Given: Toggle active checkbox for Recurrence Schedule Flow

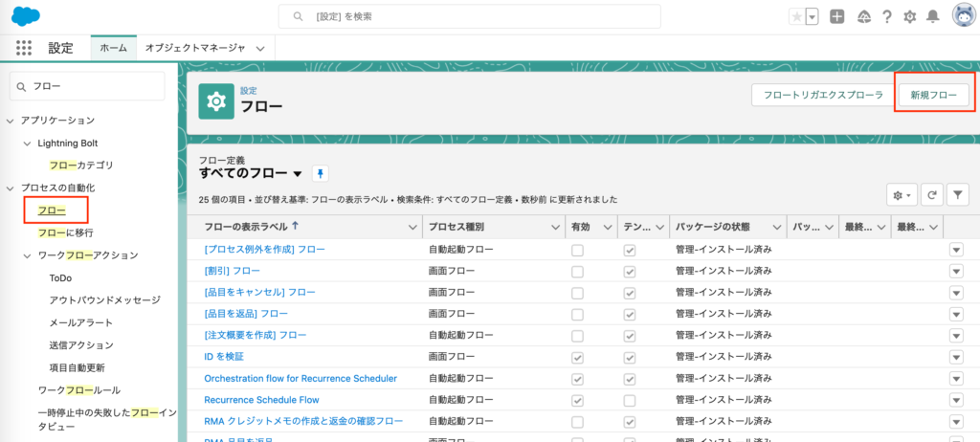Looking at the screenshot, I should [577, 400].
